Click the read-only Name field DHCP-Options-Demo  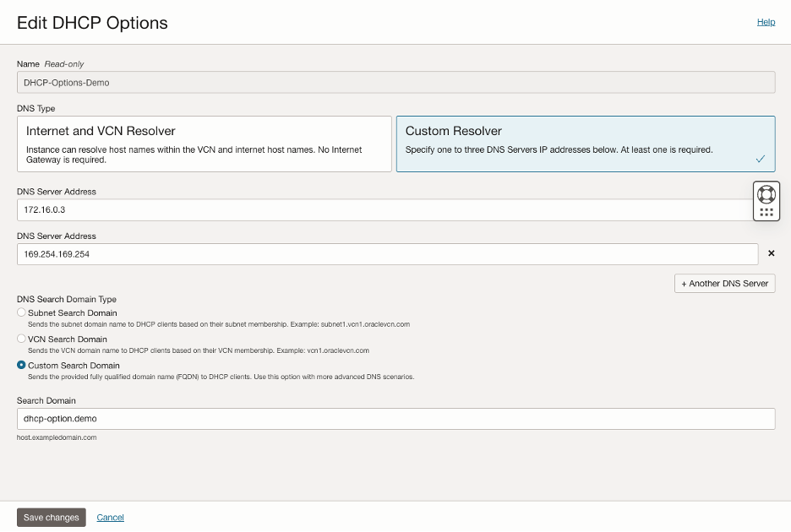pyautogui.click(x=395, y=83)
